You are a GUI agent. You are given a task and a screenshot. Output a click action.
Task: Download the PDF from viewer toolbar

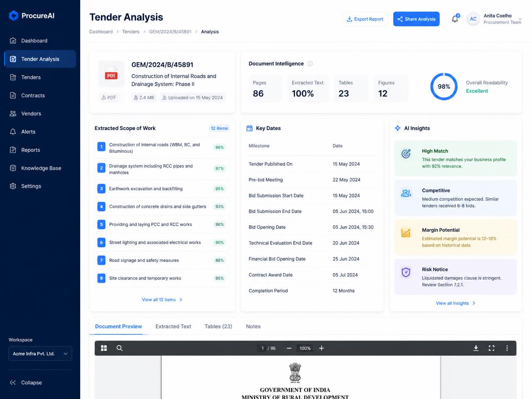tap(476, 348)
